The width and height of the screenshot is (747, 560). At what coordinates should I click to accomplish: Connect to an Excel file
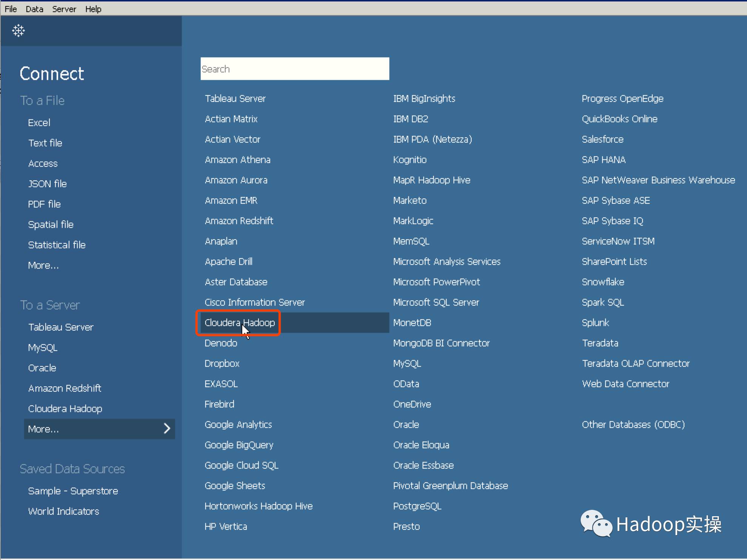tap(39, 123)
